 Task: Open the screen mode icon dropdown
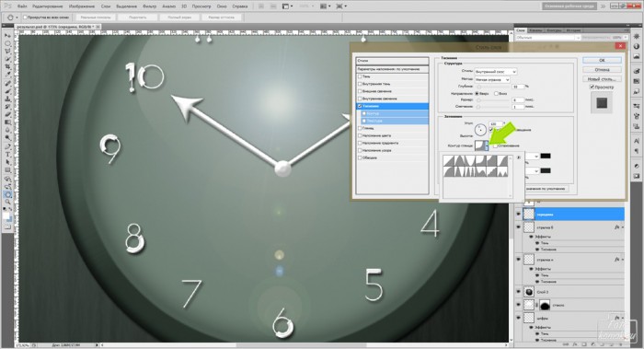coord(341,6)
